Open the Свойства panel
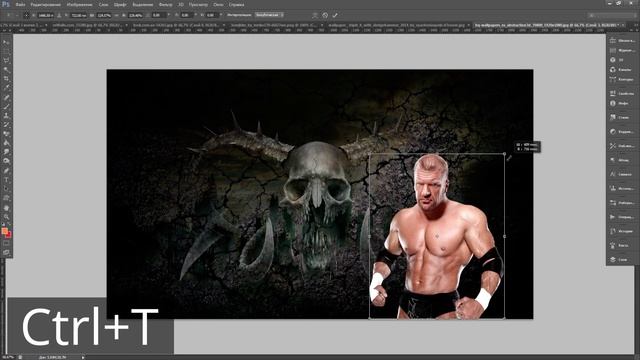Viewport: 640px width, 360px height. click(621, 93)
